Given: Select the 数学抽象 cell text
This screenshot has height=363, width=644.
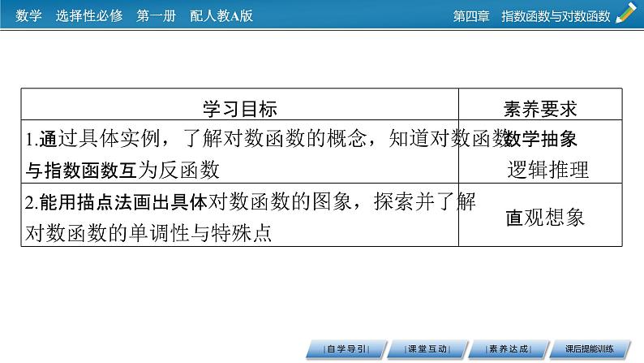Looking at the screenshot, I should [541, 139].
